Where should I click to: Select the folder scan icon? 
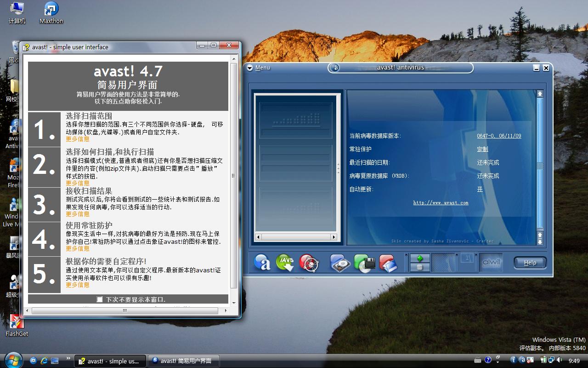click(388, 263)
